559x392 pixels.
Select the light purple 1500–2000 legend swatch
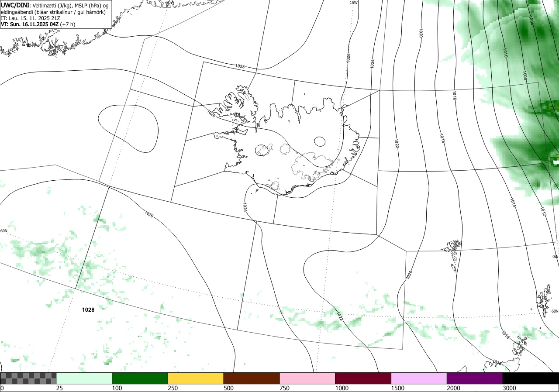click(419, 378)
